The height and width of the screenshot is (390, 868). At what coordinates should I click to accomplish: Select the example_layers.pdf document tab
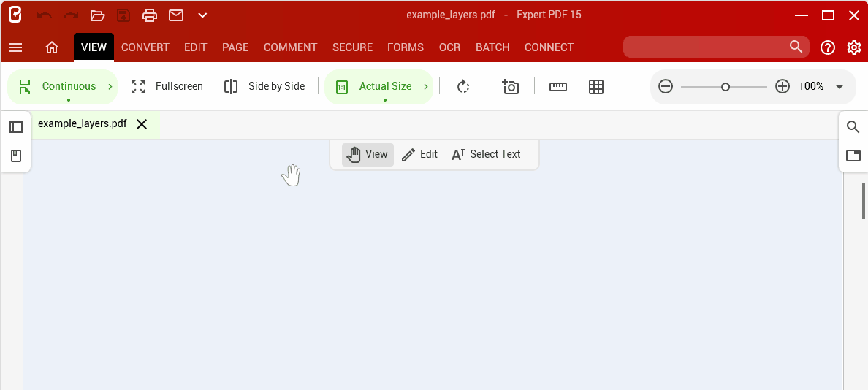(83, 124)
